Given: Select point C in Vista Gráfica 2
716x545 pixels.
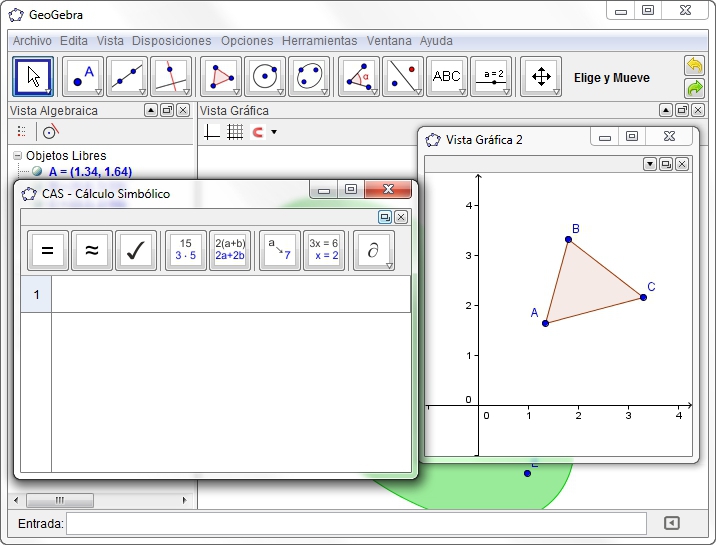Looking at the screenshot, I should pos(643,297).
